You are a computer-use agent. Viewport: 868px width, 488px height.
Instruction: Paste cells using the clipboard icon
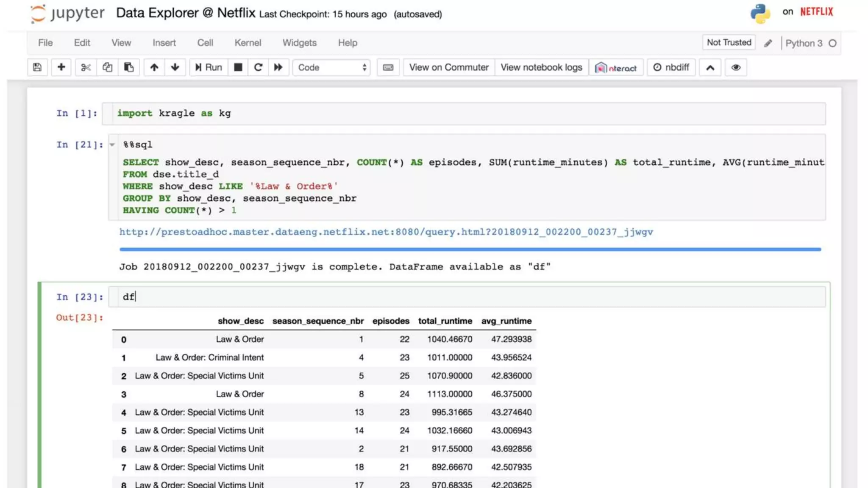[x=129, y=67]
